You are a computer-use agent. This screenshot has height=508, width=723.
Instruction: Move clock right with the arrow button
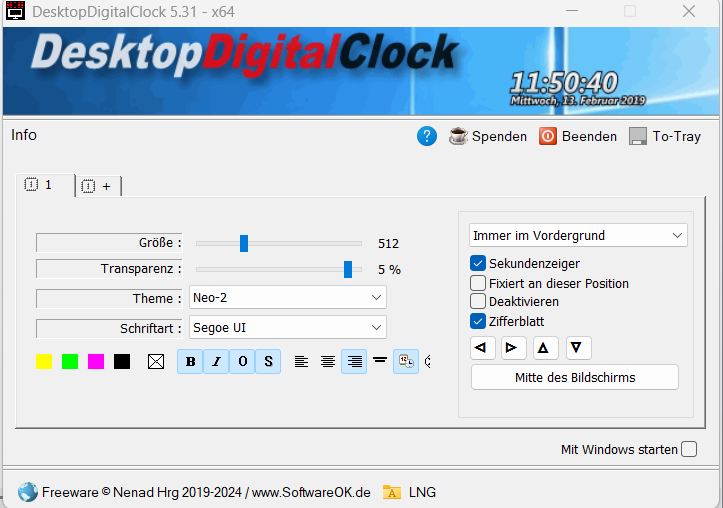(x=514, y=348)
